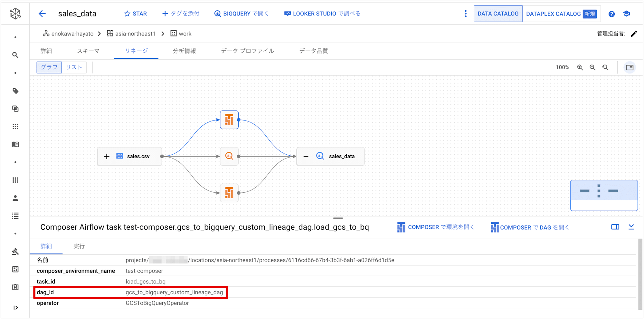The width and height of the screenshot is (644, 319).
Task: Click the panel resize handle bar
Action: [x=338, y=218]
